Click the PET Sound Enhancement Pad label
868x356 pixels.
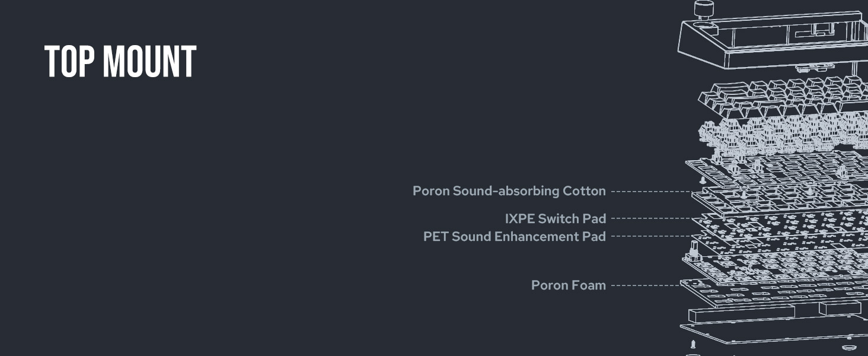[514, 236]
